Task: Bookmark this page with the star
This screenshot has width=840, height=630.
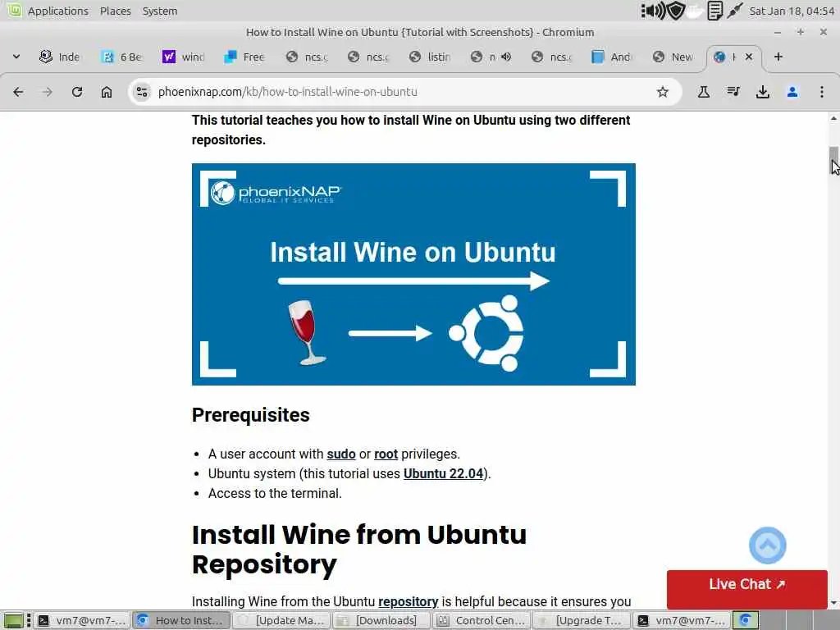Action: click(663, 92)
